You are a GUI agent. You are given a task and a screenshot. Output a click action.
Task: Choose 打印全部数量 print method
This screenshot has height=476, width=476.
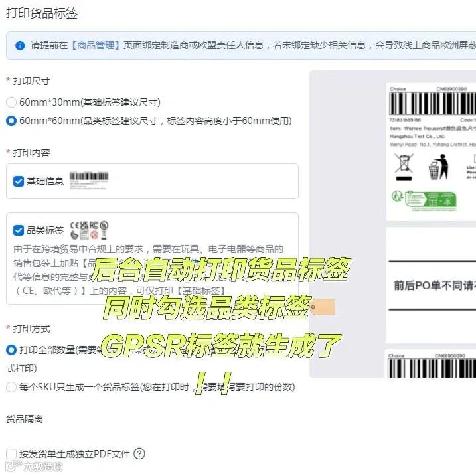(x=11, y=350)
